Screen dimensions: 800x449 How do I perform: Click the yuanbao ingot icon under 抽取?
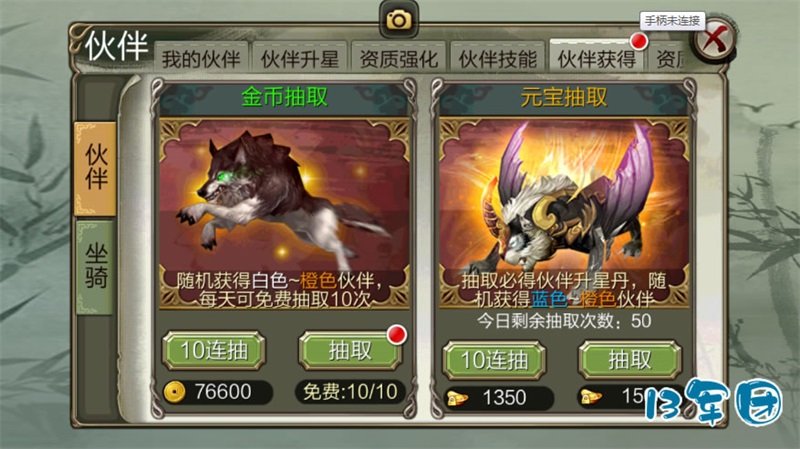coord(591,396)
